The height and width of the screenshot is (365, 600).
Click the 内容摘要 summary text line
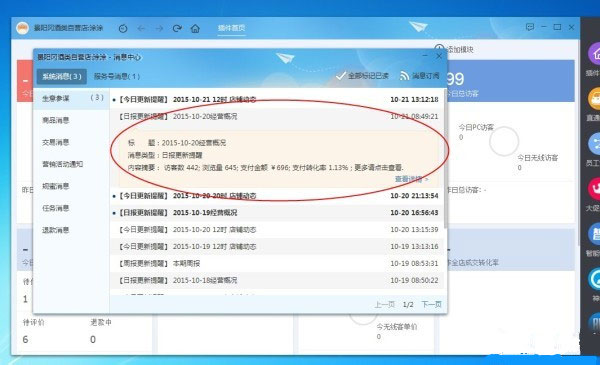coord(265,168)
